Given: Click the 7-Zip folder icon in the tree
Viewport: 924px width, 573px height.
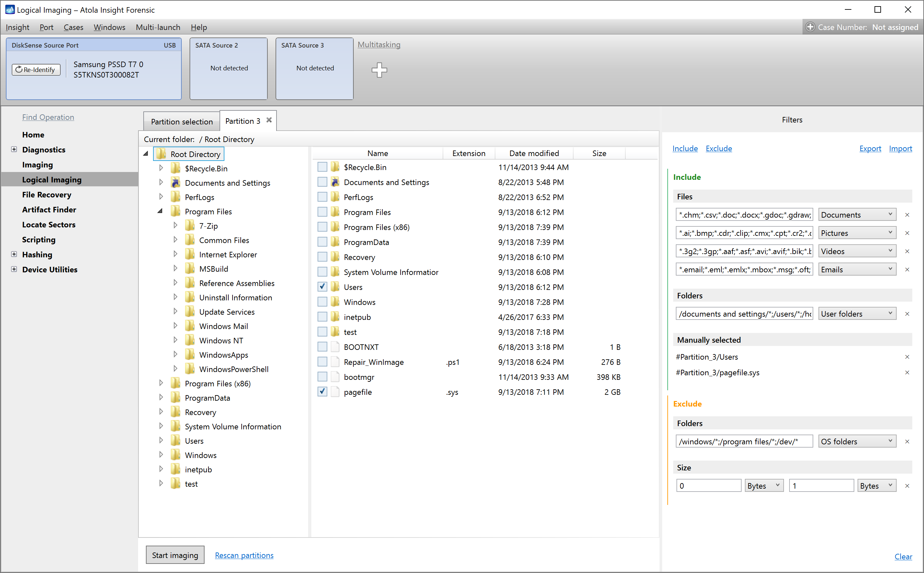Looking at the screenshot, I should click(x=190, y=225).
